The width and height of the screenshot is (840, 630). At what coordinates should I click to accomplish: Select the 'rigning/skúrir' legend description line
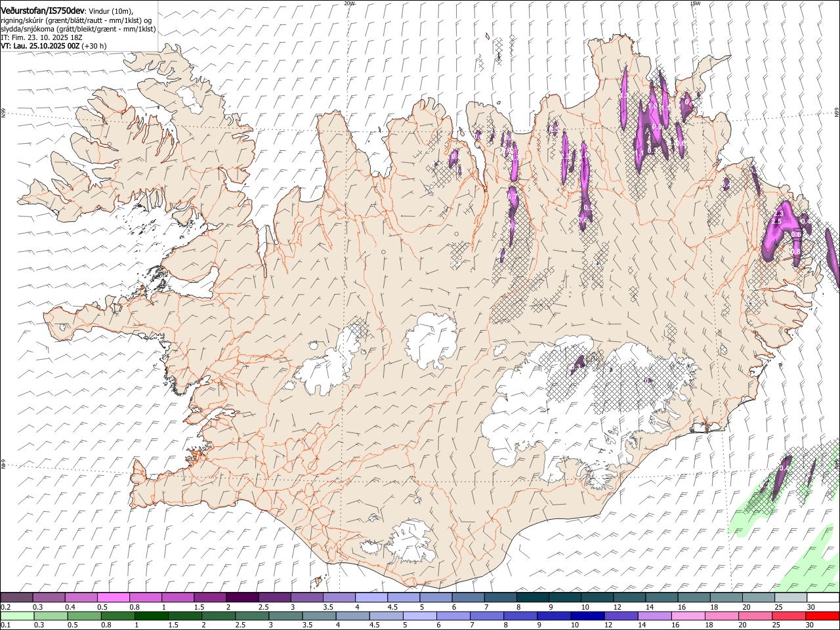point(76,20)
